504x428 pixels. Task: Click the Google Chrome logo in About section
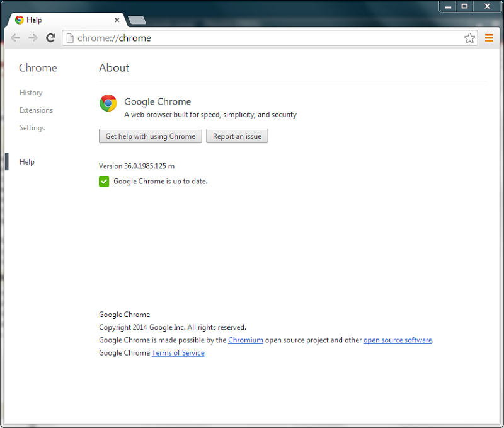pos(108,103)
